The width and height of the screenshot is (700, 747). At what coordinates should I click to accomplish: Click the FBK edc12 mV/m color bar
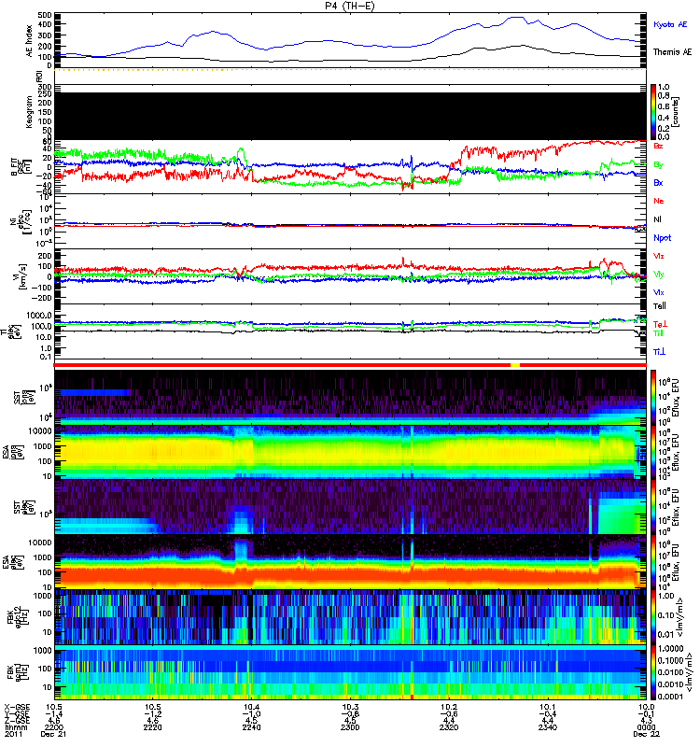653,617
